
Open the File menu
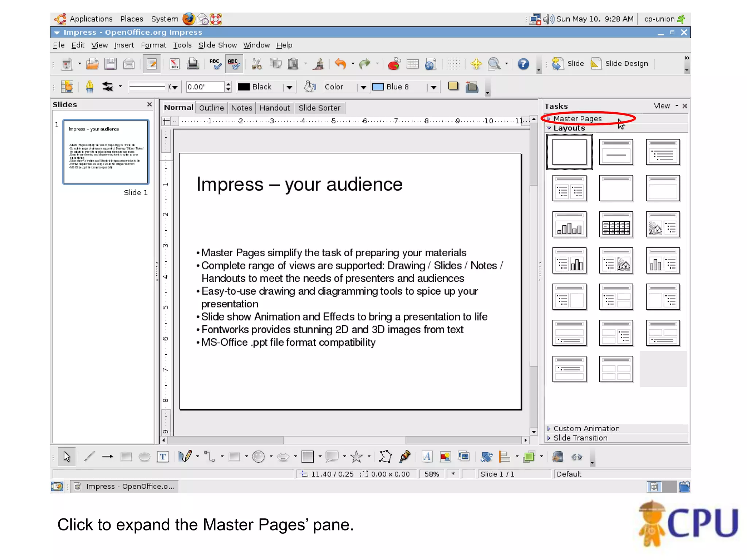tap(59, 45)
